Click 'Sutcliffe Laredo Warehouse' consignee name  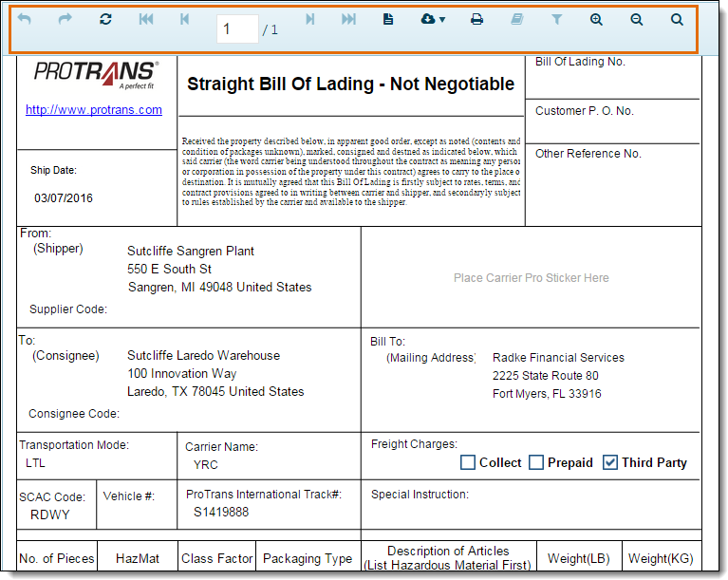204,356
